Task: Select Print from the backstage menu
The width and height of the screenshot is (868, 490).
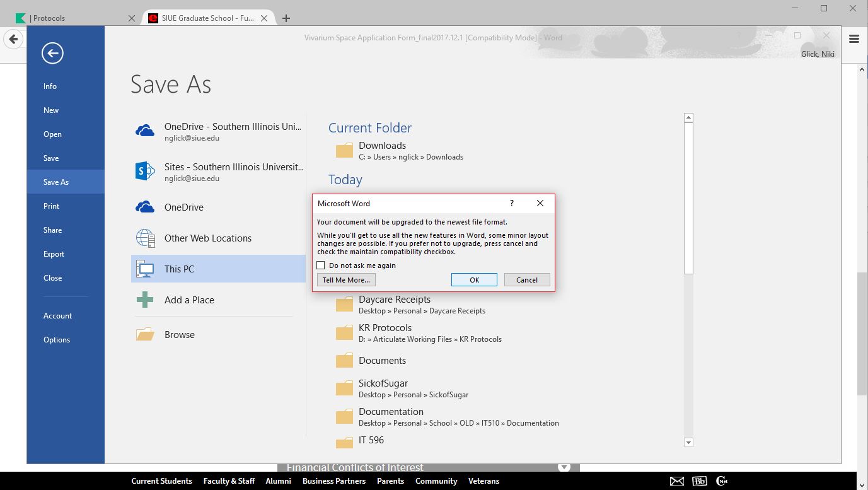Action: [x=51, y=206]
